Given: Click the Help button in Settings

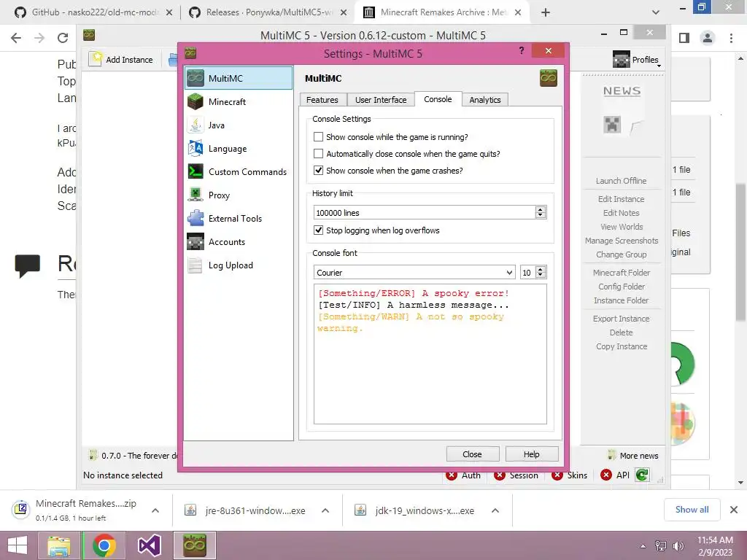Looking at the screenshot, I should tap(531, 454).
